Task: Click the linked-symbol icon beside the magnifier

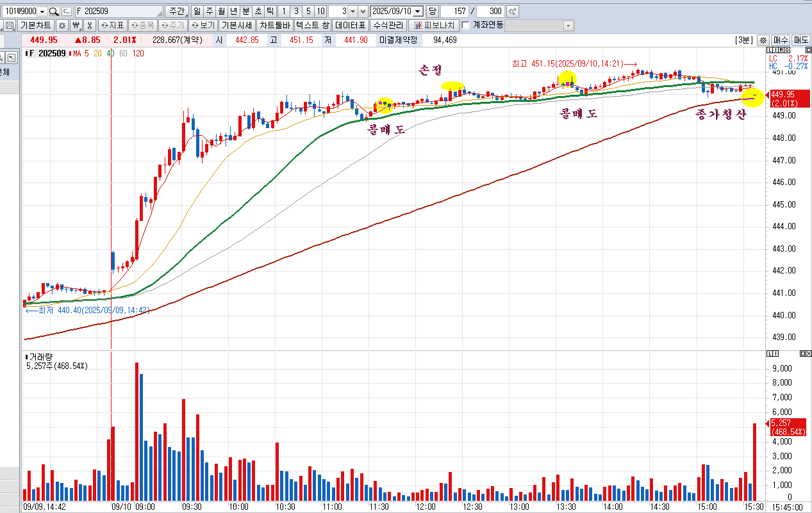Action: (66, 12)
